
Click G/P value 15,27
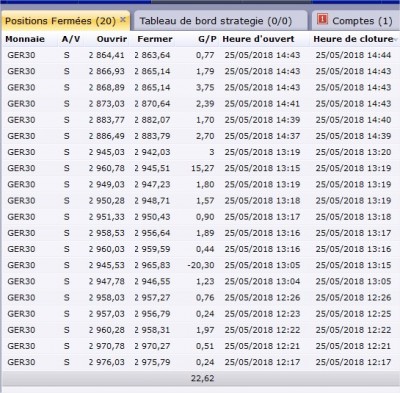point(203,168)
